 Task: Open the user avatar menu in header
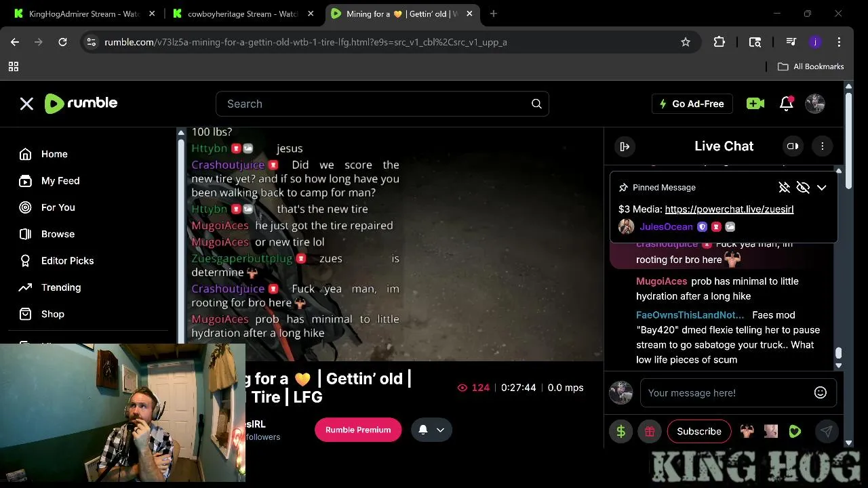point(815,104)
